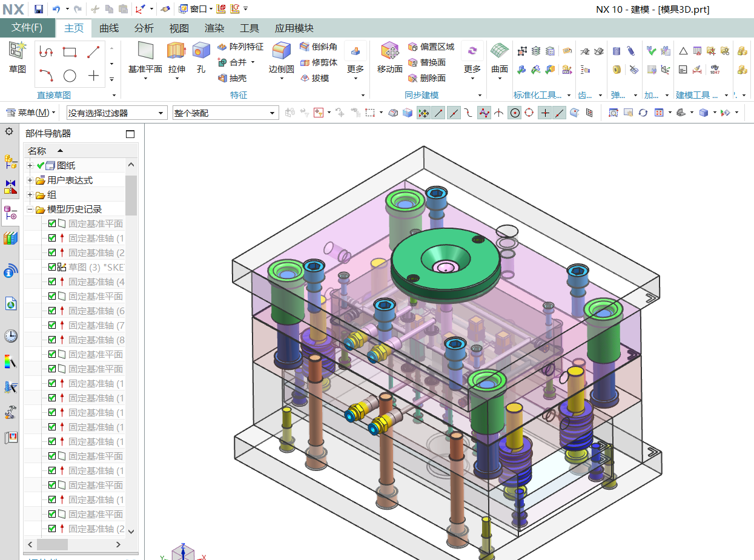Screen dimensions: 754x560
Task: Uncheck the 草图 (3) SKE feature checkbox
Action: point(52,267)
